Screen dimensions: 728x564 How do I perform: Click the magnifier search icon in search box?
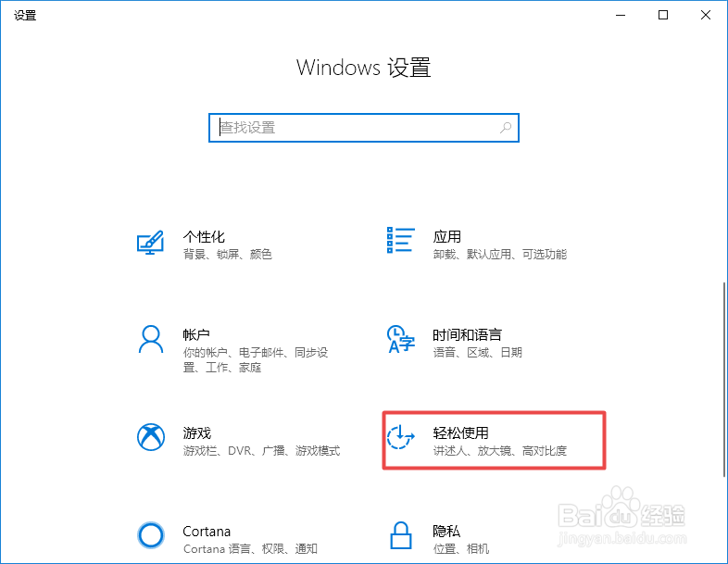[x=506, y=128]
